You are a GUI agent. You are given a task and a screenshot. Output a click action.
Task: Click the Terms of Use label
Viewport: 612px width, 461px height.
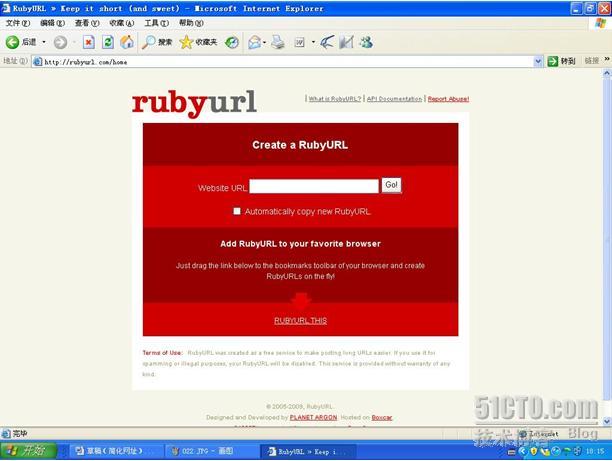pyautogui.click(x=162, y=353)
